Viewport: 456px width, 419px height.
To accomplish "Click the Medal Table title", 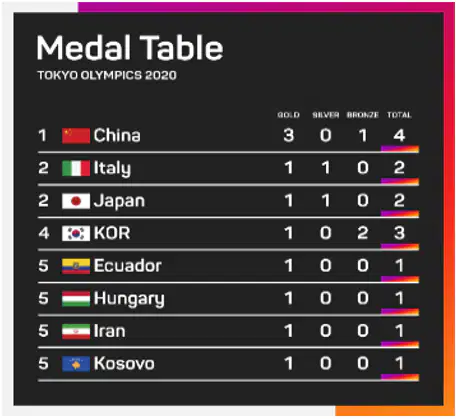I will click(130, 47).
